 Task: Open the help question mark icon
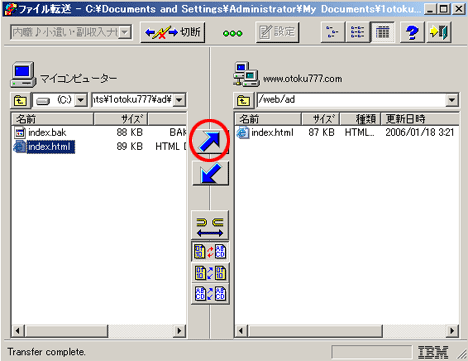click(412, 32)
